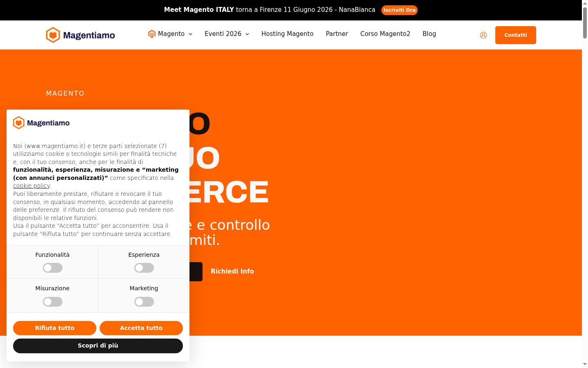This screenshot has width=588, height=368.
Task: Open the Blog menu item
Action: tap(429, 34)
